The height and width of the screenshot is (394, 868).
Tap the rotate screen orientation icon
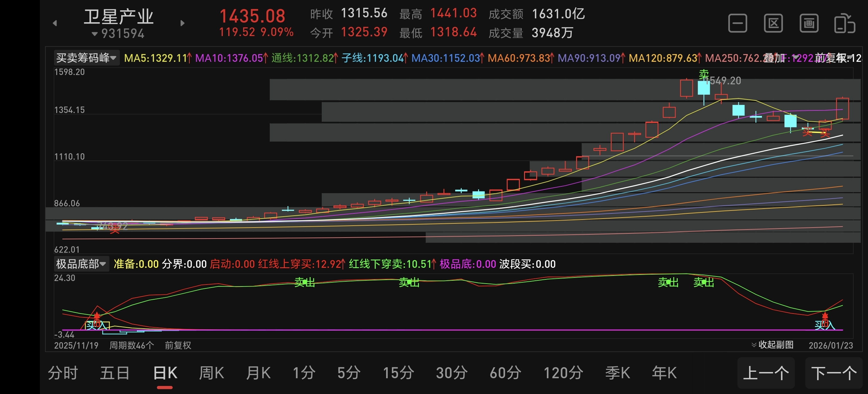(844, 23)
